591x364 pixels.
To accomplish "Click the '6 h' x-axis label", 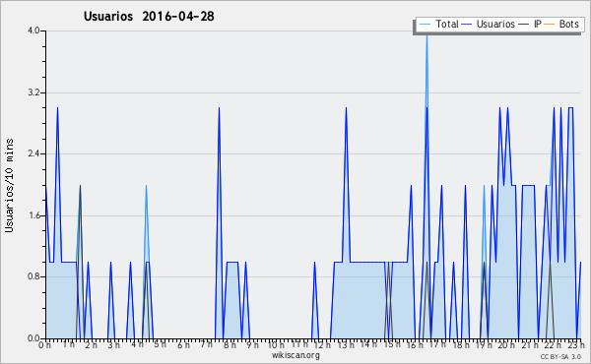I will coord(183,345).
